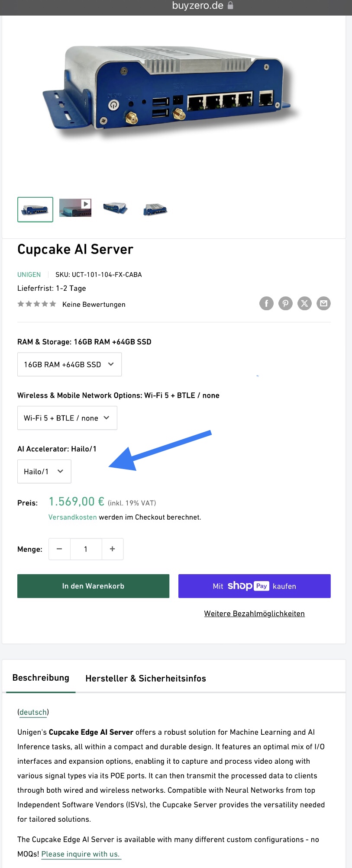
Task: Click the quantity input field
Action: pyautogui.click(x=86, y=549)
